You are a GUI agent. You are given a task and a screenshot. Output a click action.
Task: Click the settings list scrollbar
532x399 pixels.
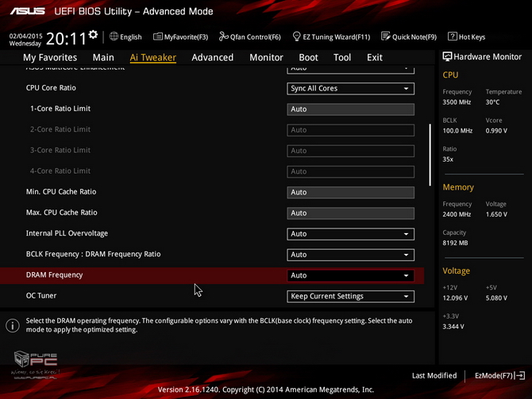click(430, 155)
